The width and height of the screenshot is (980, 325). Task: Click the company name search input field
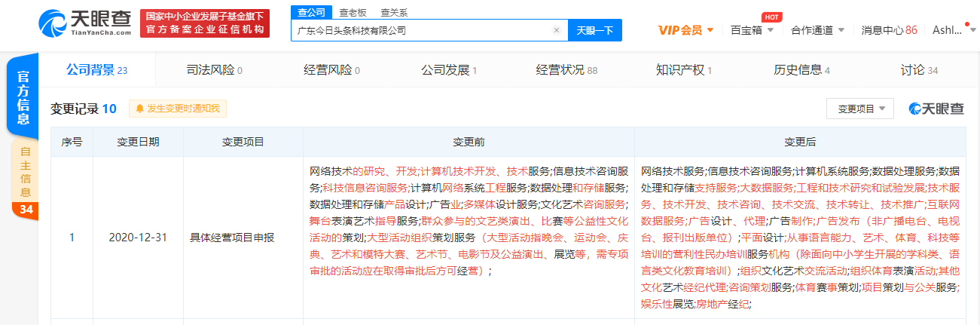pyautogui.click(x=422, y=31)
